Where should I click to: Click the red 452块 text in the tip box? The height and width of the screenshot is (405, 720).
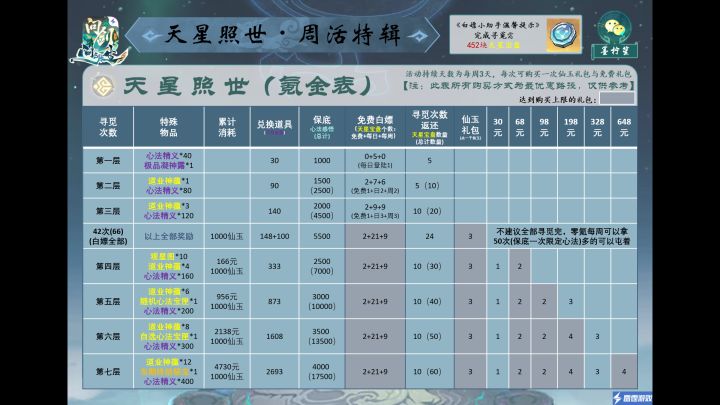tap(476, 45)
